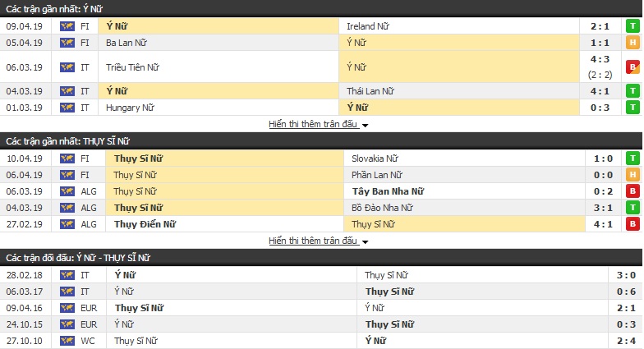Viewport: 644px width, 349px height.
Task: Click the world flag icon in the 27.02.19 row
Action: (67, 224)
